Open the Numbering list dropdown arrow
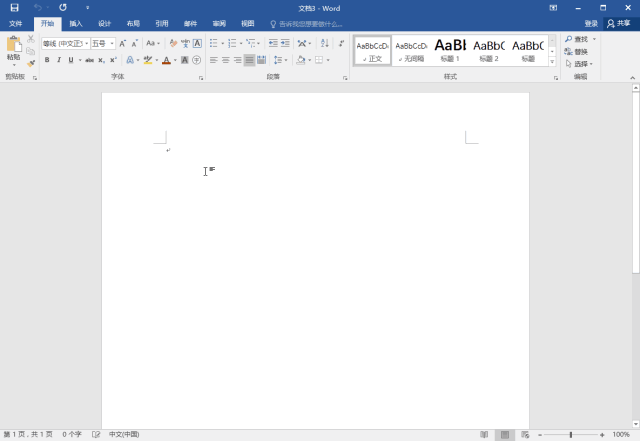640x441 pixels. coord(241,43)
